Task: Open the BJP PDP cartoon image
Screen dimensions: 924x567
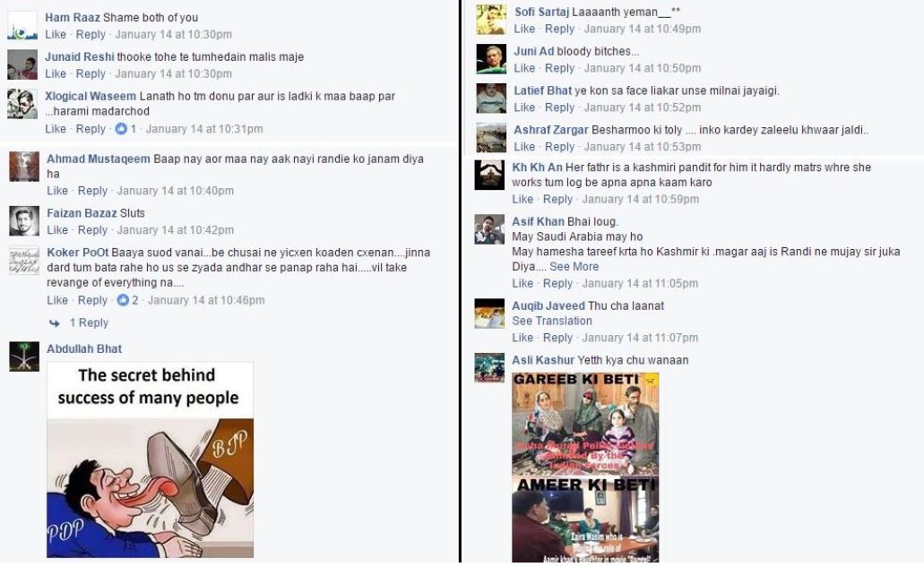Action: pyautogui.click(x=151, y=460)
